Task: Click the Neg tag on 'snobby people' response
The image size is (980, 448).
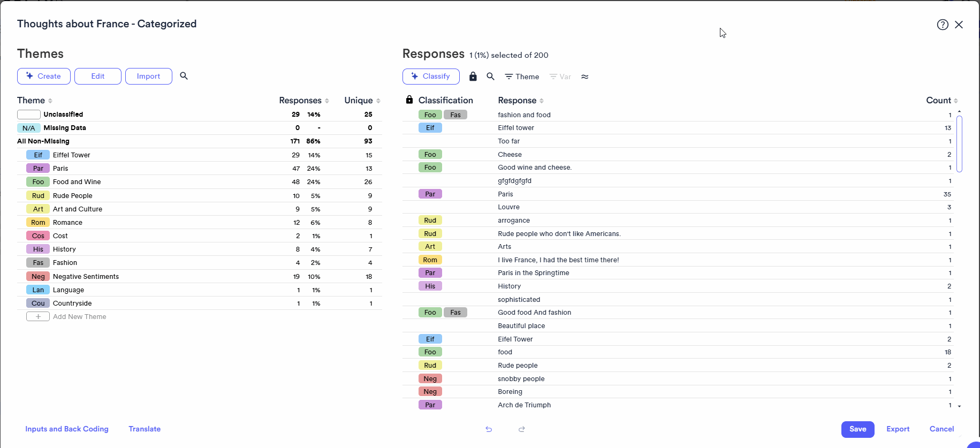Action: point(430,379)
